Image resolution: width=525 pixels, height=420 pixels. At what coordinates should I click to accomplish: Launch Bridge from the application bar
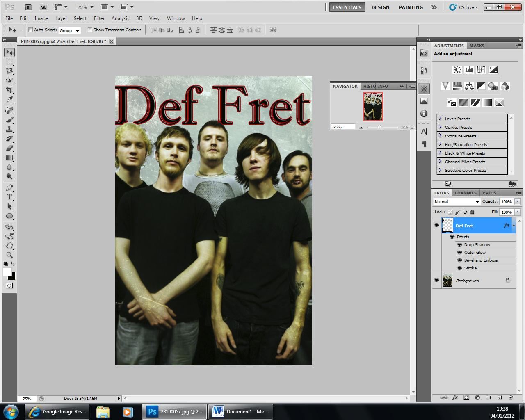click(28, 7)
